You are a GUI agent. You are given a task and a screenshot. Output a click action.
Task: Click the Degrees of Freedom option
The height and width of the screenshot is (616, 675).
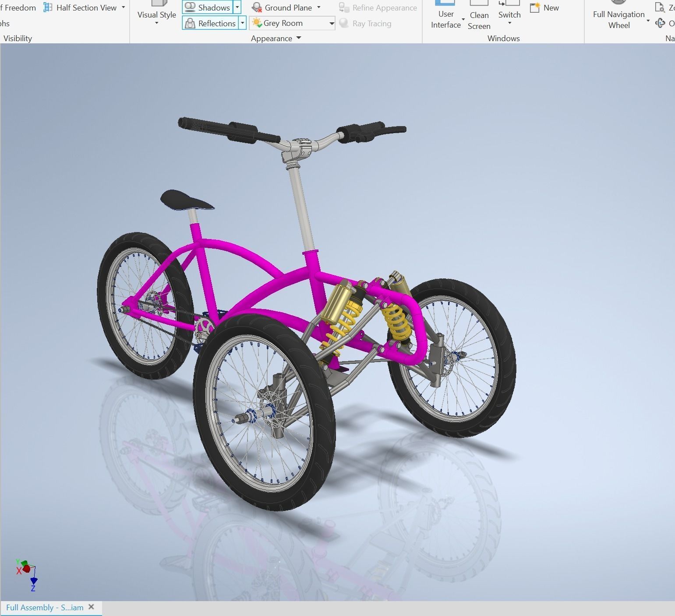18,7
